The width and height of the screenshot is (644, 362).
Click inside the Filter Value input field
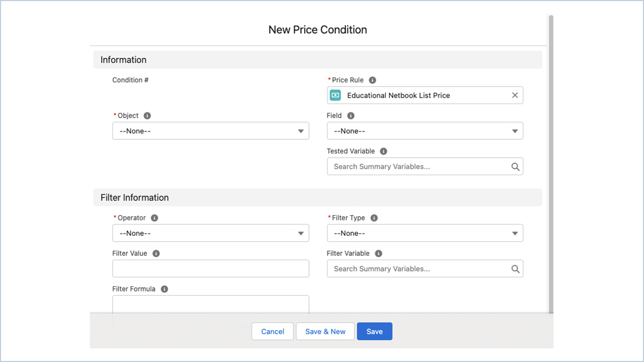tap(211, 268)
